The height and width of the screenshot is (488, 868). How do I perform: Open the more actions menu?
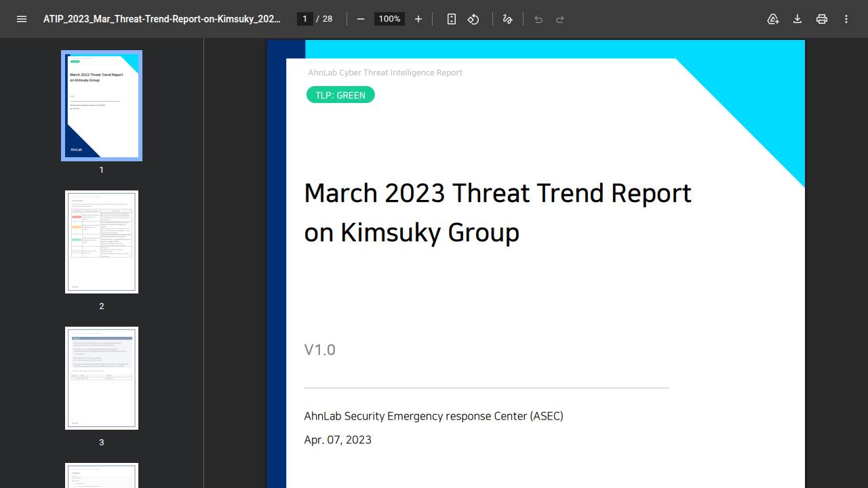[x=846, y=19]
